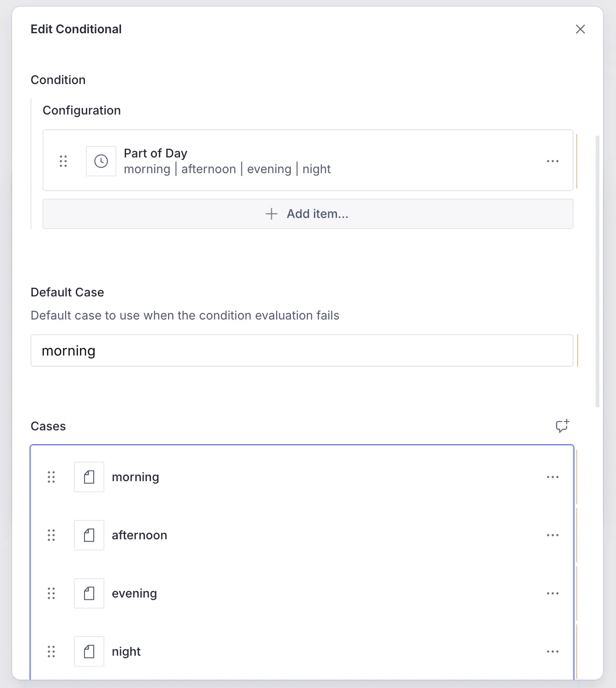This screenshot has width=616, height=688.
Task: Open the overflow menu for evening case
Action: 553,593
